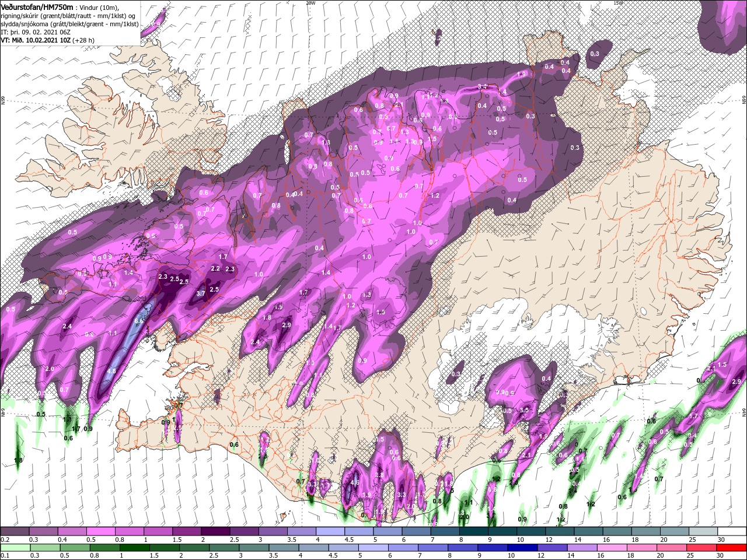747x560 pixels.
Task: Click the dusky purple 0.2 swatch starting the snow legend
Action: tap(15, 531)
